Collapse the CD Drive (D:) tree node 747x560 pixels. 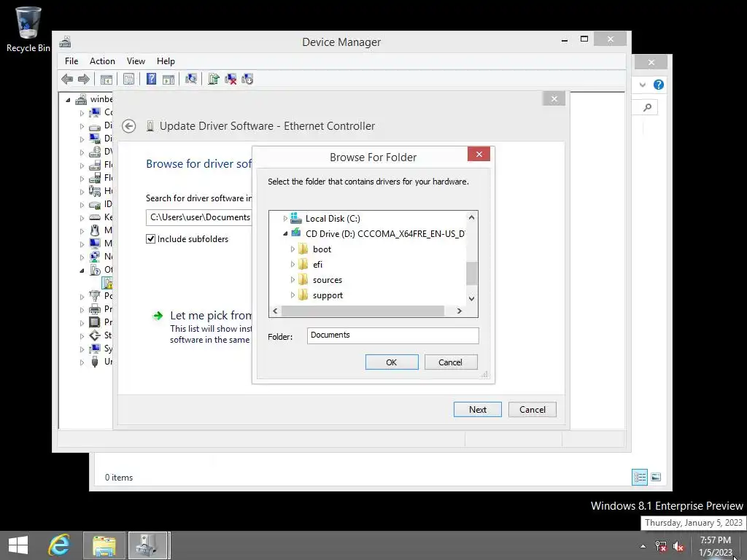(x=285, y=233)
